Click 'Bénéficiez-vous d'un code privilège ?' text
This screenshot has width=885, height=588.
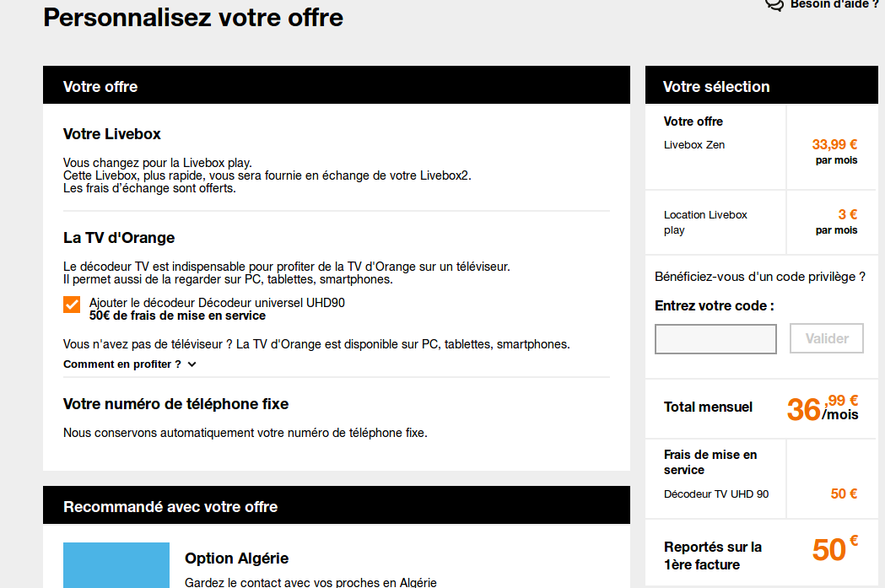pos(759,277)
